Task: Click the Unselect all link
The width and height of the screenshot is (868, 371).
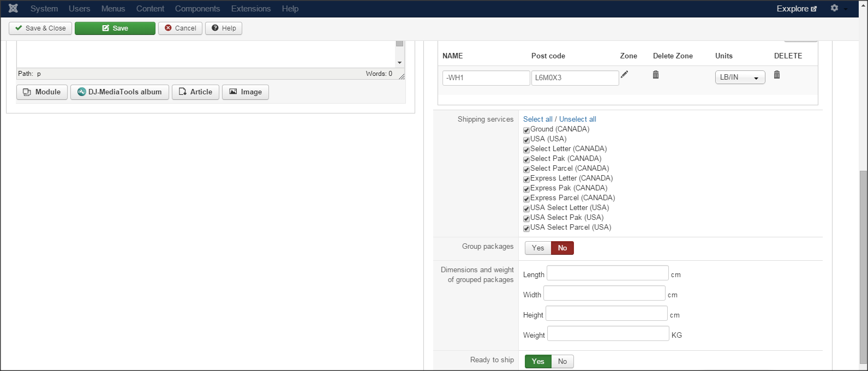Action: pos(577,119)
